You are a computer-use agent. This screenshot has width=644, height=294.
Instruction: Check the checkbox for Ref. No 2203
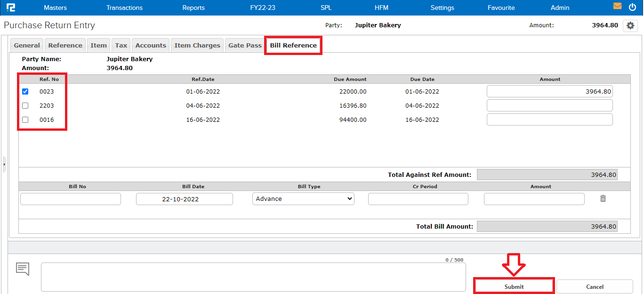tap(25, 106)
